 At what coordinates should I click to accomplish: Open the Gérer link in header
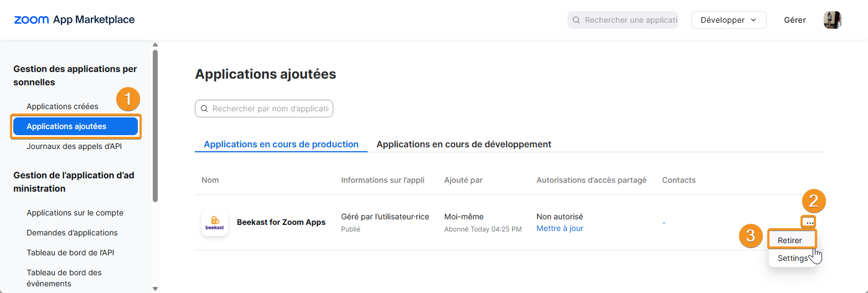[795, 20]
